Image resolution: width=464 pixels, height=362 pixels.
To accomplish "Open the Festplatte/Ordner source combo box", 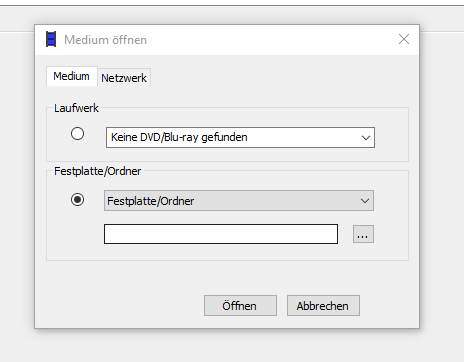I will [239, 201].
